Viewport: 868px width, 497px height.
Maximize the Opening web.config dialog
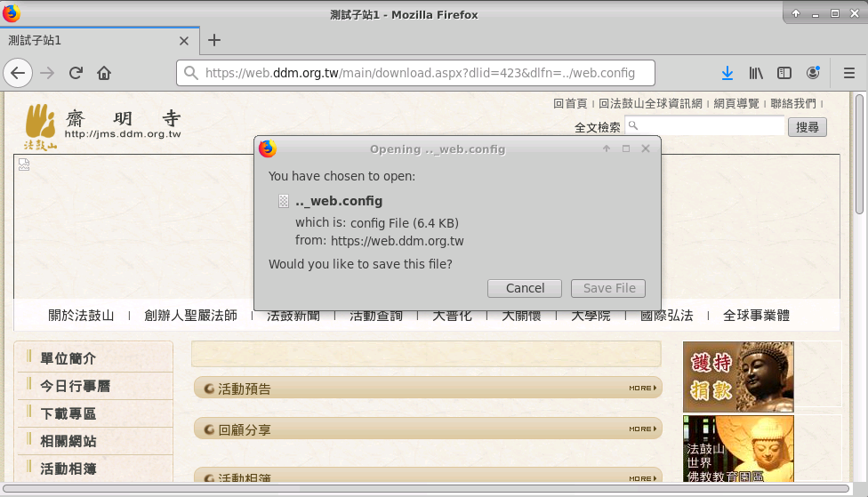click(626, 148)
